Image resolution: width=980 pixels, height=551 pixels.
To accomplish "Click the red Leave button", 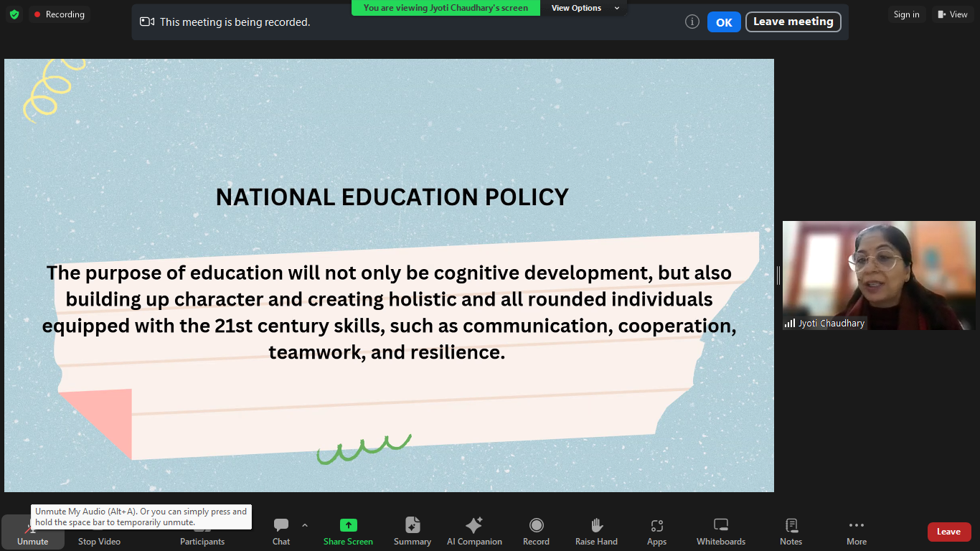I will [x=949, y=532].
